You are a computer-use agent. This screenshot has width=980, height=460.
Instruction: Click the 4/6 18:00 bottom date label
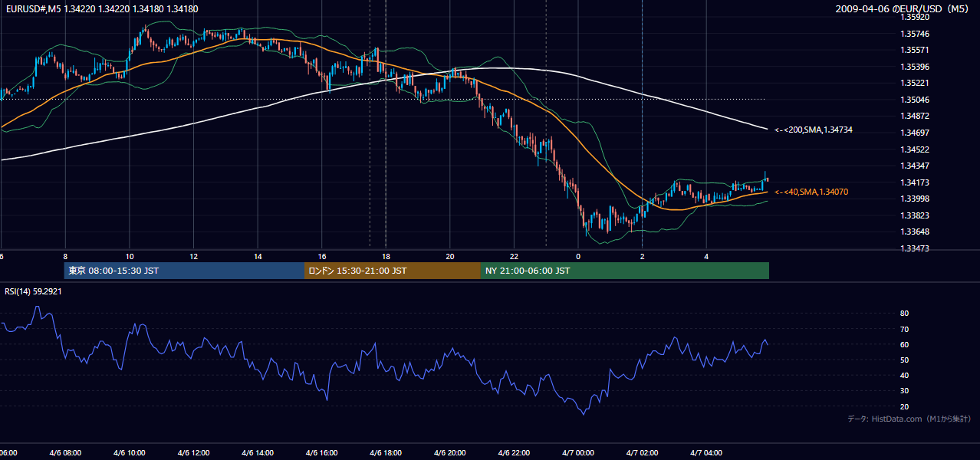coord(386,453)
